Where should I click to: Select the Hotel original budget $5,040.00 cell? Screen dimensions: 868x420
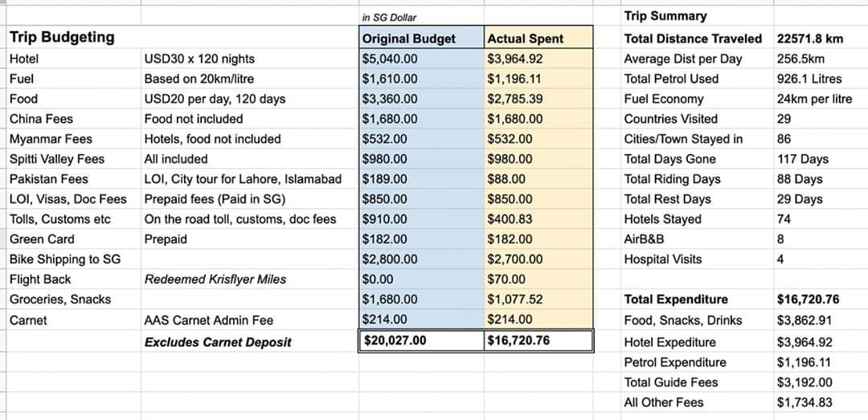[x=421, y=59]
